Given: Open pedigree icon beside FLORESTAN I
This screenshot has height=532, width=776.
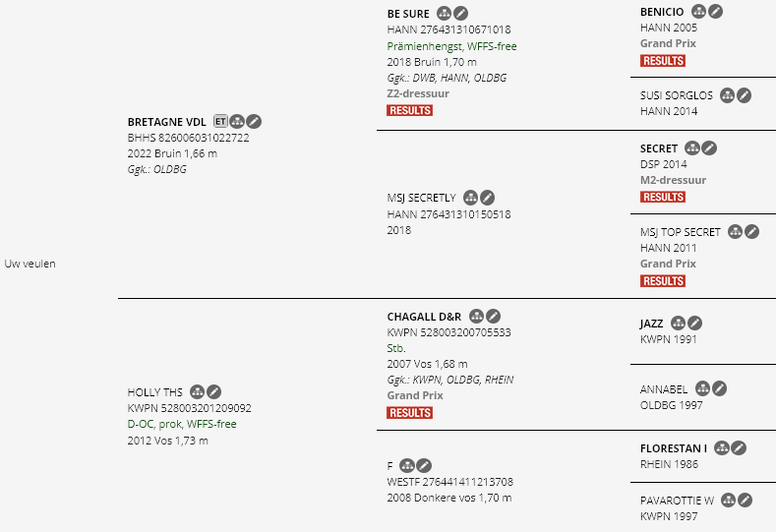Looking at the screenshot, I should coord(722,447).
